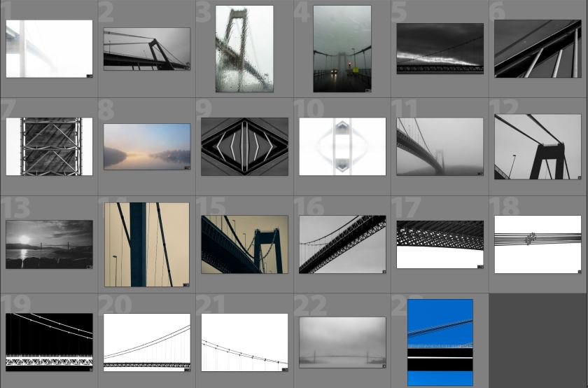Click the badge on the black-and-white sunset photo
This screenshot has height=388, width=588.
click(x=89, y=266)
